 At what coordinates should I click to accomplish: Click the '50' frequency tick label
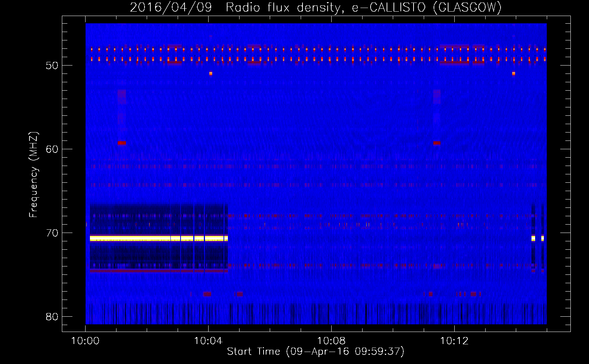52,66
